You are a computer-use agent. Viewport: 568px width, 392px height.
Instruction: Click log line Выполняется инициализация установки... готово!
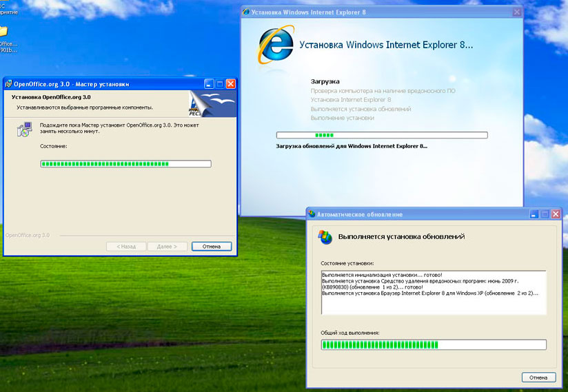tap(382, 275)
